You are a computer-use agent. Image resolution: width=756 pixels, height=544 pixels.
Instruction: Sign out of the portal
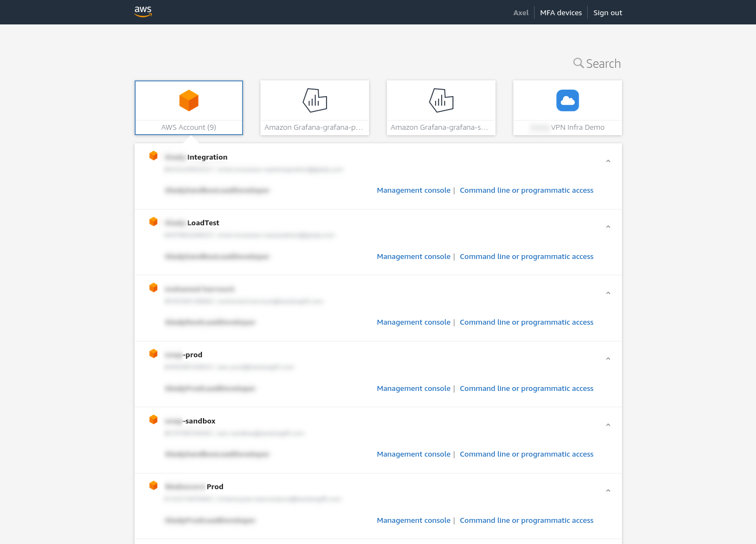[x=608, y=12]
